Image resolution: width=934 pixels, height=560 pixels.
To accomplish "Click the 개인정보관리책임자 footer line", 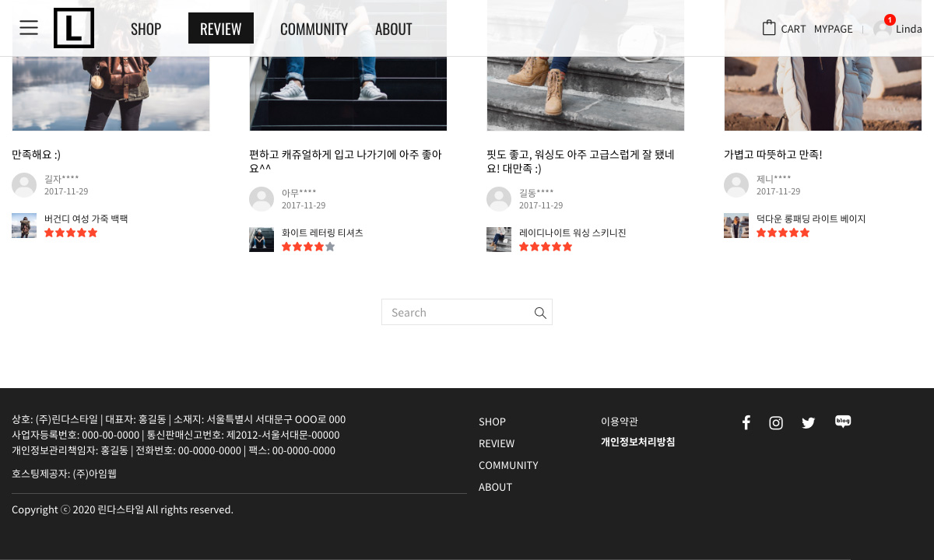I will pos(174,450).
